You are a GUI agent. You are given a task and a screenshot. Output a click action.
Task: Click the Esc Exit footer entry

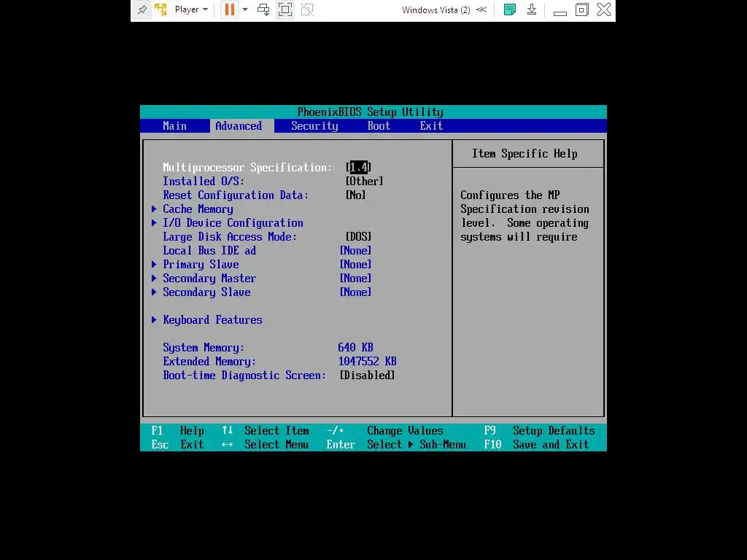(178, 444)
